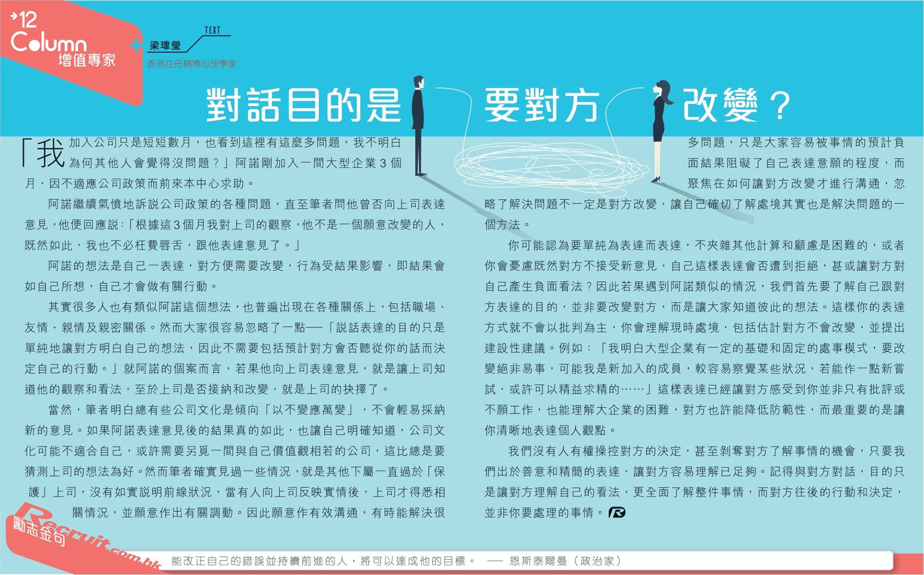Screen dimensions: 924x575
Task: Click the TEXT label above author
Action: coord(212,30)
